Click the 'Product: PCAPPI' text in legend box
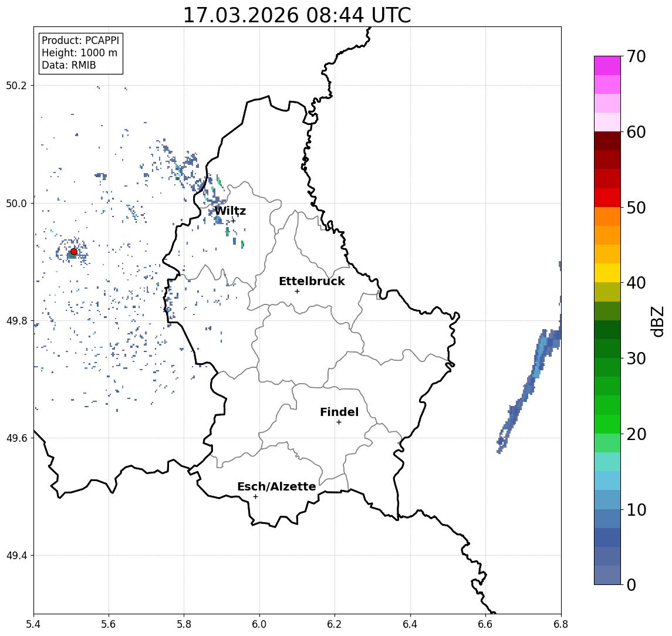 (80, 40)
